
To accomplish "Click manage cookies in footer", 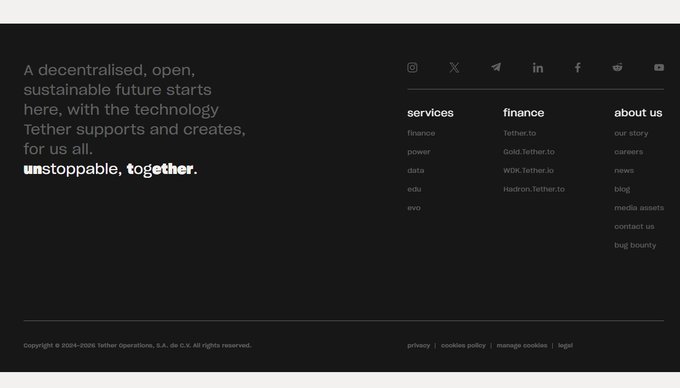I will pos(522,346).
